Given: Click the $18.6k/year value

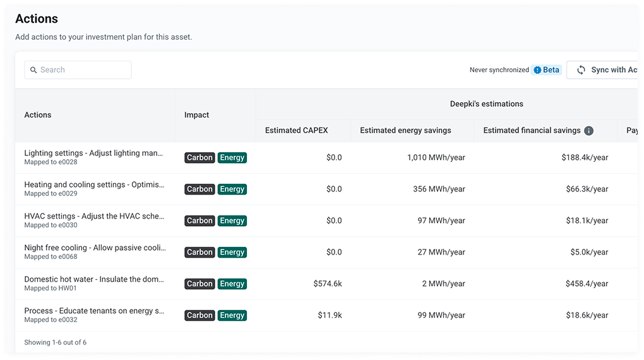Looking at the screenshot, I should pos(587,316).
